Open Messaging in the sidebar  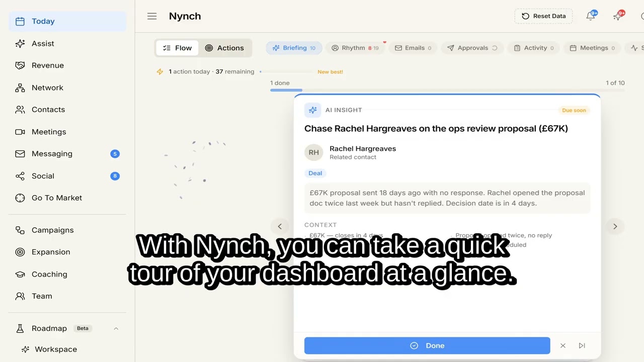click(67, 154)
